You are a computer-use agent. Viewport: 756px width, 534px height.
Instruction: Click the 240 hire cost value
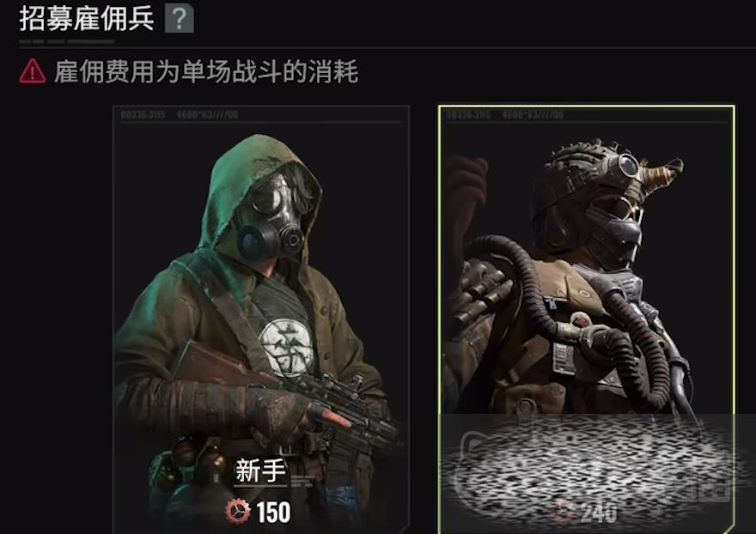598,513
